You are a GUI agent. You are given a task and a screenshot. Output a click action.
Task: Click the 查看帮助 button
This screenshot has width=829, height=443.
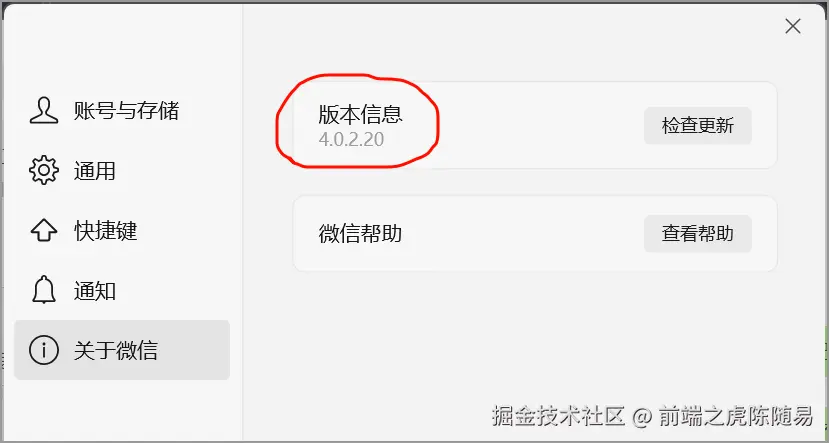click(x=697, y=233)
